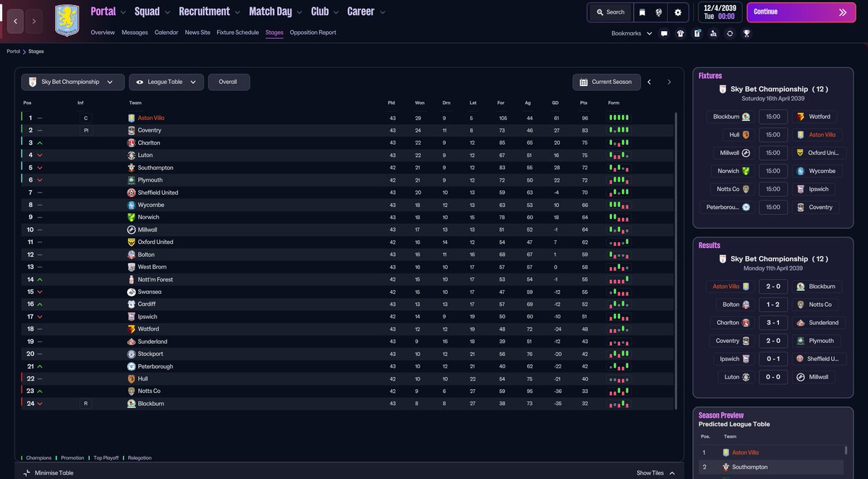The height and width of the screenshot is (479, 868).
Task: Click Portal breadcrumb link
Action: 14,51
